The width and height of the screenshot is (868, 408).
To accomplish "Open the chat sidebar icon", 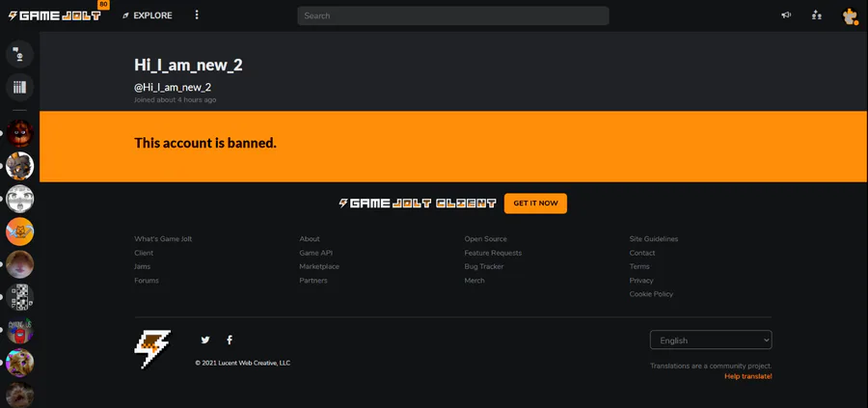I will pos(20,54).
